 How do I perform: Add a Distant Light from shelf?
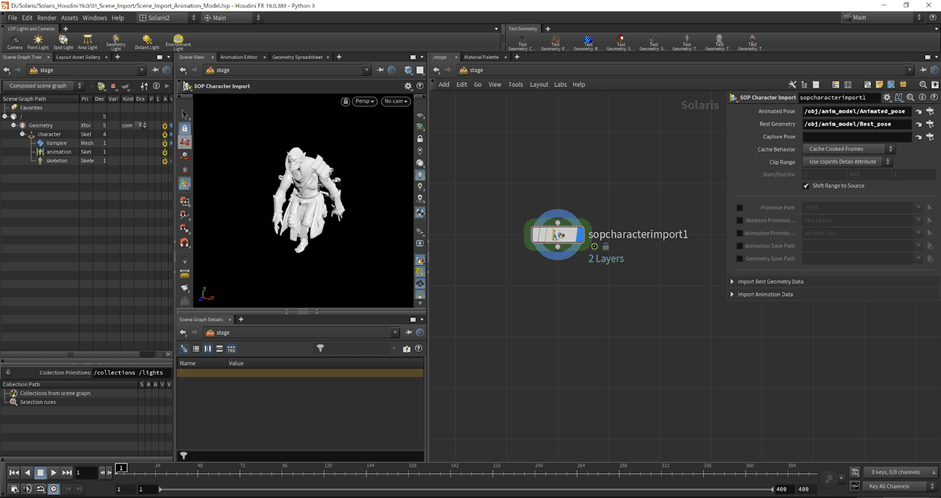(x=147, y=40)
